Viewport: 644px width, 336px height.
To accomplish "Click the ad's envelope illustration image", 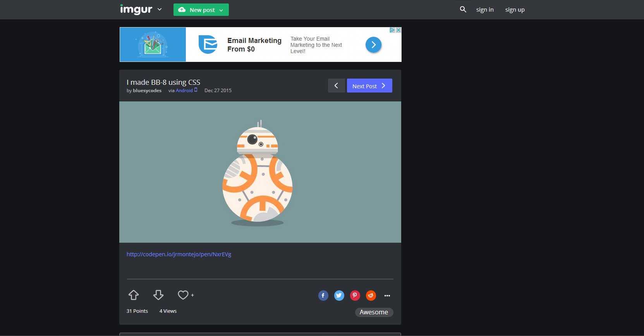I will pyautogui.click(x=153, y=45).
